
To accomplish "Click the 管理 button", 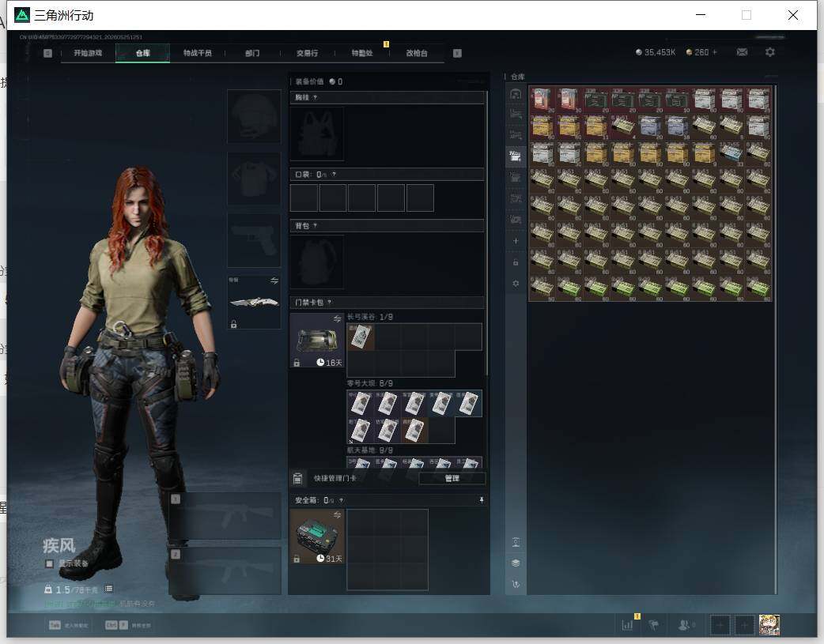I will (452, 478).
